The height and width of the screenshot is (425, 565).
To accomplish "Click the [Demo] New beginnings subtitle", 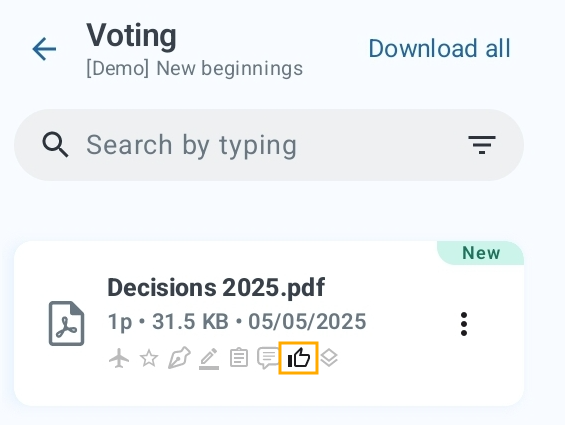I will tap(195, 68).
